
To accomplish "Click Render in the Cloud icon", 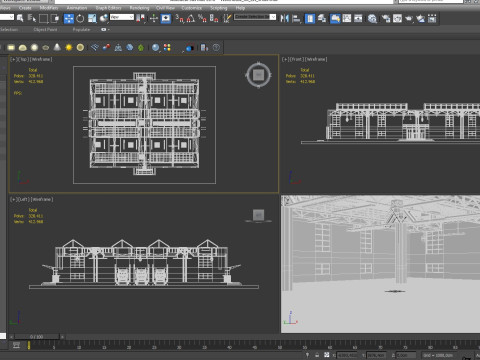I will tap(420, 18).
